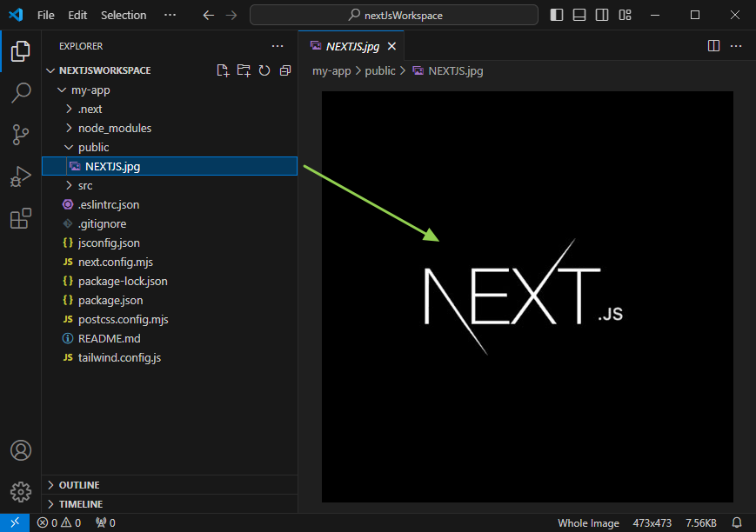756x532 pixels.
Task: Open the Edit menu
Action: click(x=77, y=16)
